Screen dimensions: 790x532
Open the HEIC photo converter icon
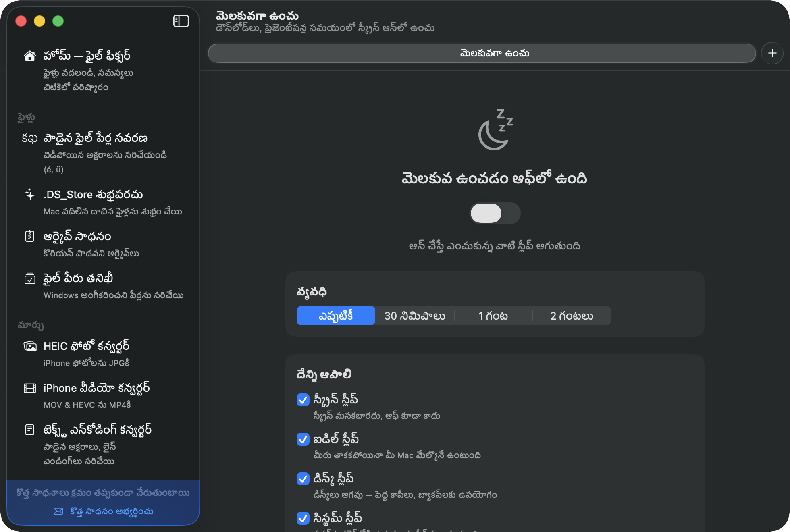29,346
